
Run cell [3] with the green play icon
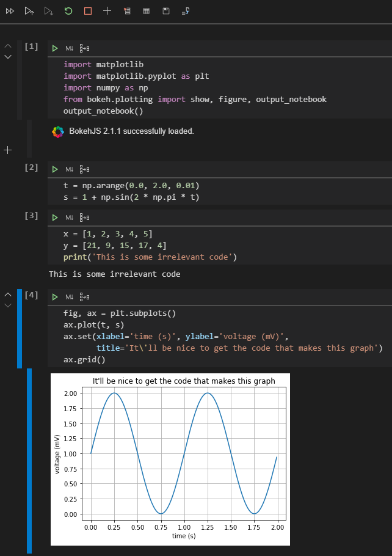[55, 218]
